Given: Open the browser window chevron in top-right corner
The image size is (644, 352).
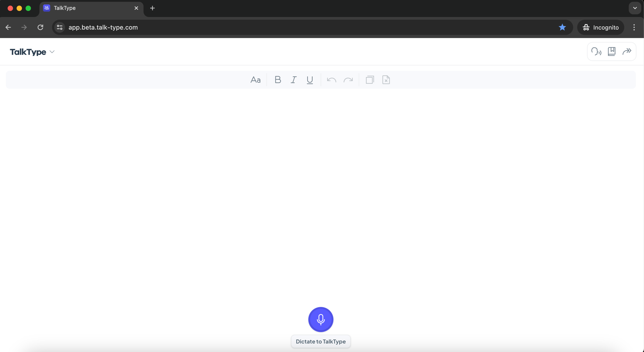Looking at the screenshot, I should point(635,8).
